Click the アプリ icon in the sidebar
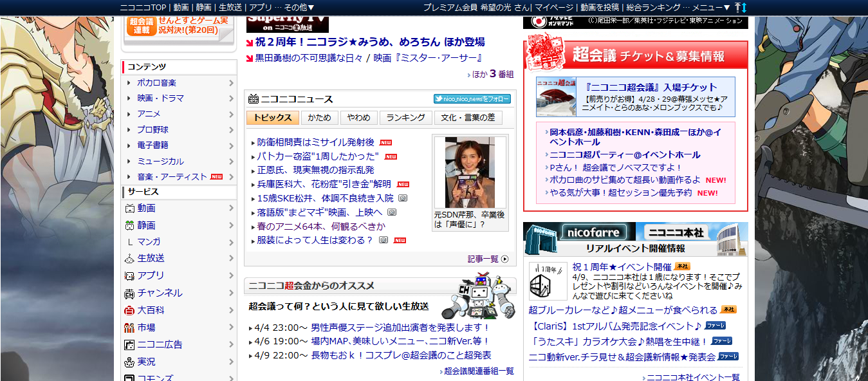Screen dimensions: 868x381 (129, 275)
